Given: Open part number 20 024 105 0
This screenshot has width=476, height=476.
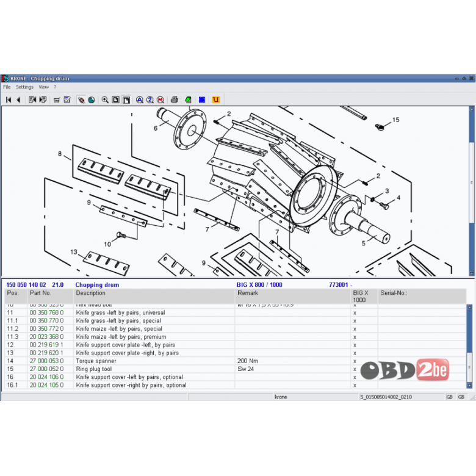Looking at the screenshot, I should pos(47,385).
